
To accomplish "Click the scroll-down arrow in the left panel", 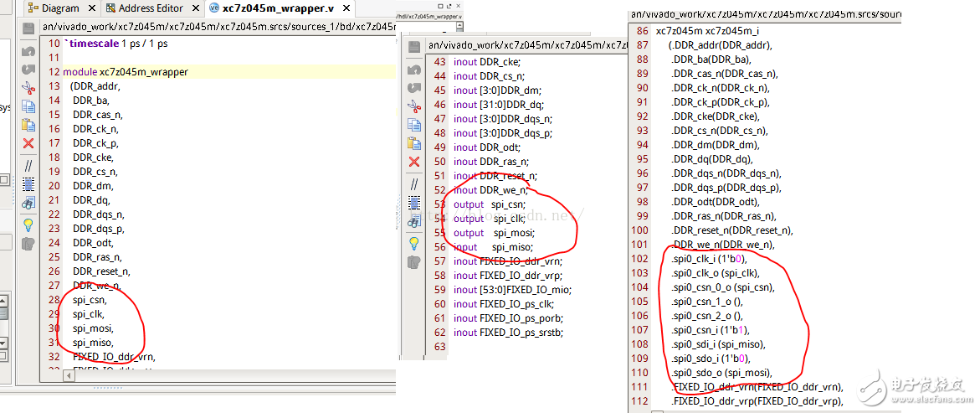I will coord(4,343).
